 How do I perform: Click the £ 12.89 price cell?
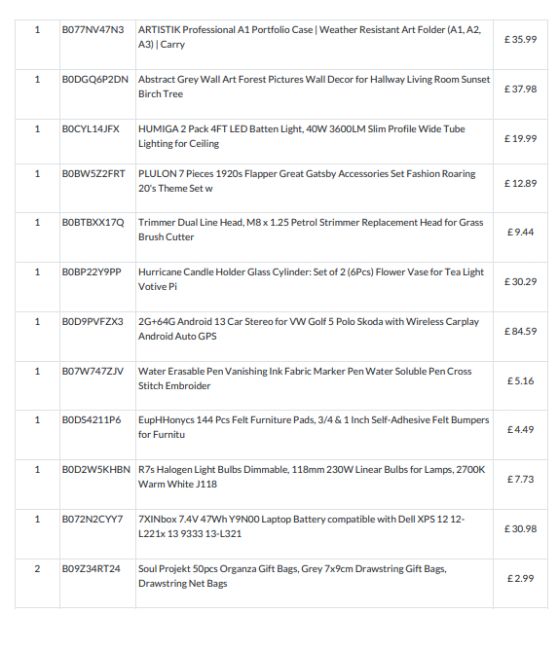(x=520, y=184)
